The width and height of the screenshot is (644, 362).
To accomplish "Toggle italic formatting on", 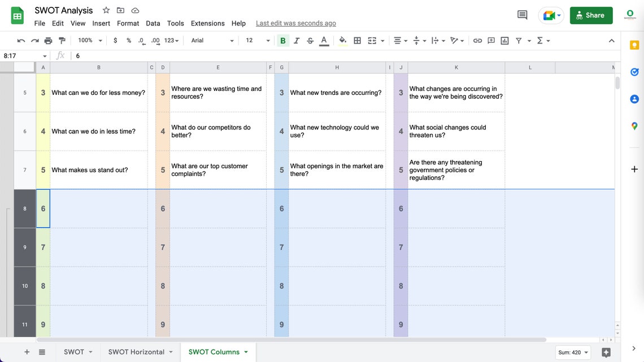I will 296,40.
